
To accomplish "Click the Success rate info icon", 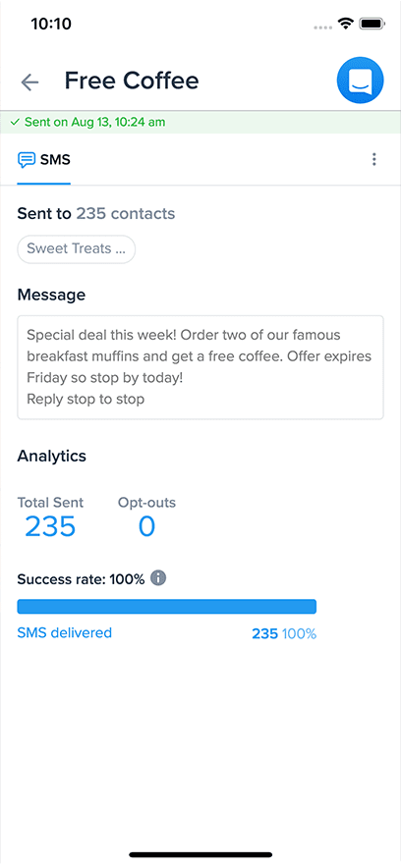I will 158,578.
